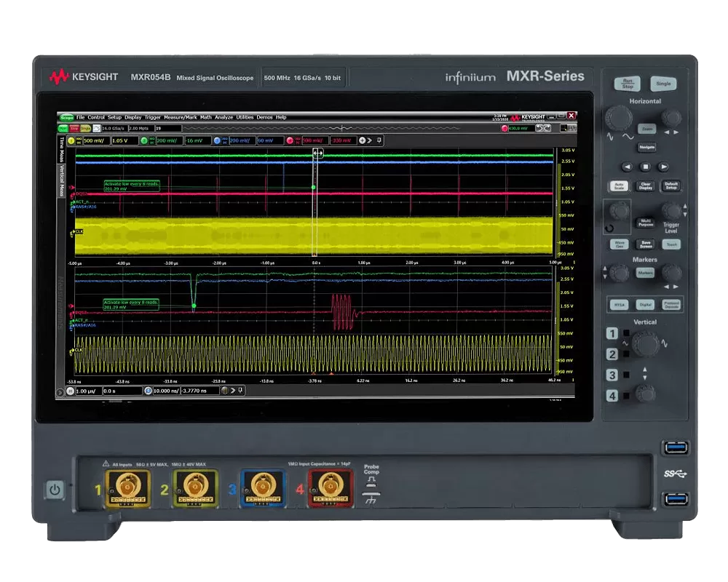Click the Navigate button
728x582 pixels.
(646, 147)
